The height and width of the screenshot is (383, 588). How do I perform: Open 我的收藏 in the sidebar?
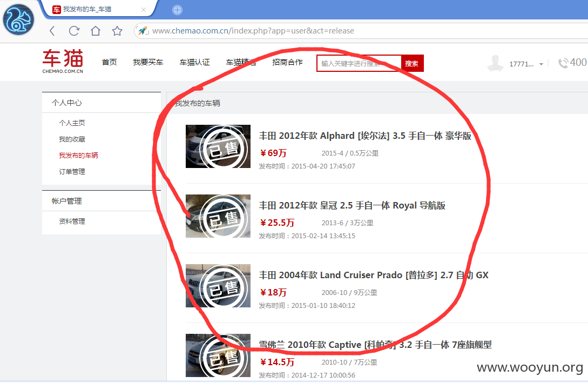[72, 139]
